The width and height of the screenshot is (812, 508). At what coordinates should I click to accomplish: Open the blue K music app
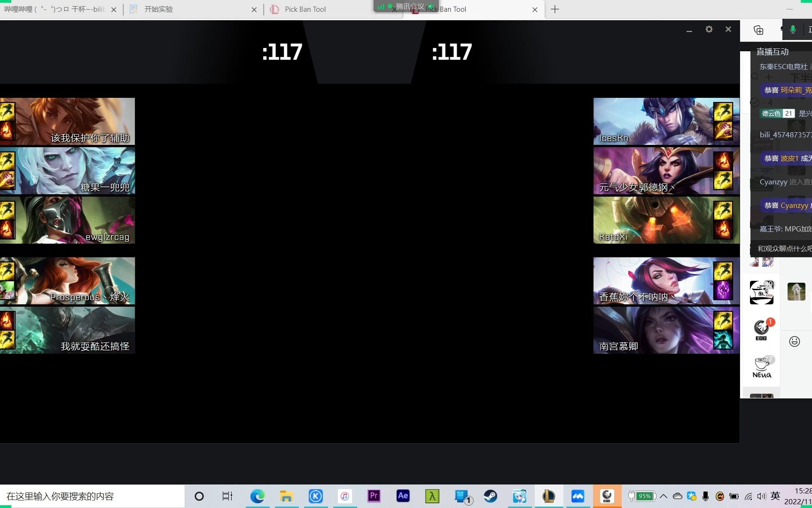316,496
